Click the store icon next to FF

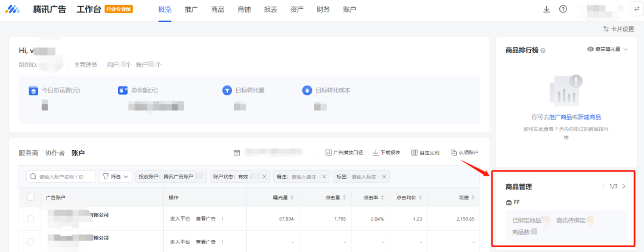click(x=509, y=203)
